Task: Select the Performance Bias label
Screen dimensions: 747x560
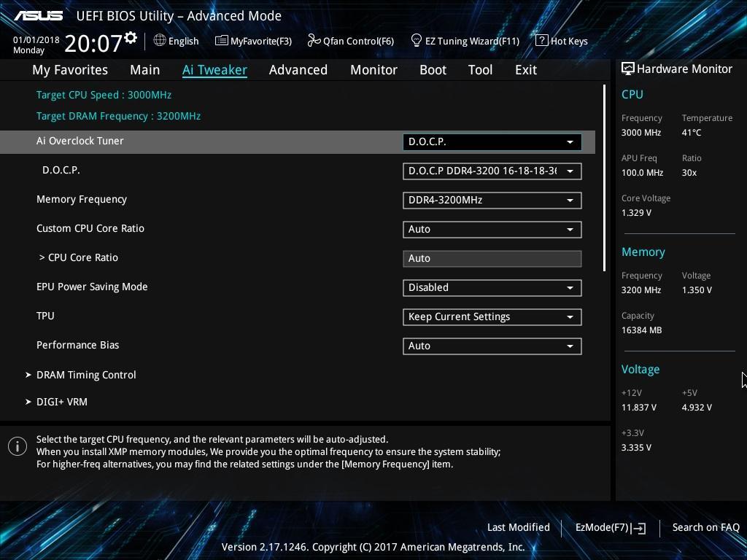Action: coord(77,345)
